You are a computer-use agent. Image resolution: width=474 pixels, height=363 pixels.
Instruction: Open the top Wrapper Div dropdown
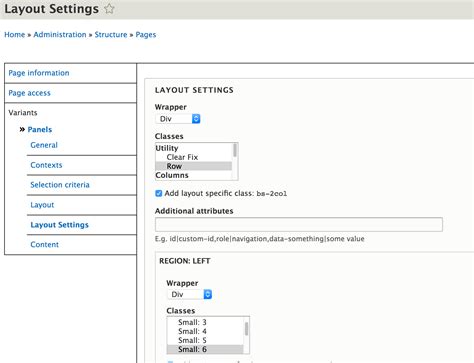178,119
